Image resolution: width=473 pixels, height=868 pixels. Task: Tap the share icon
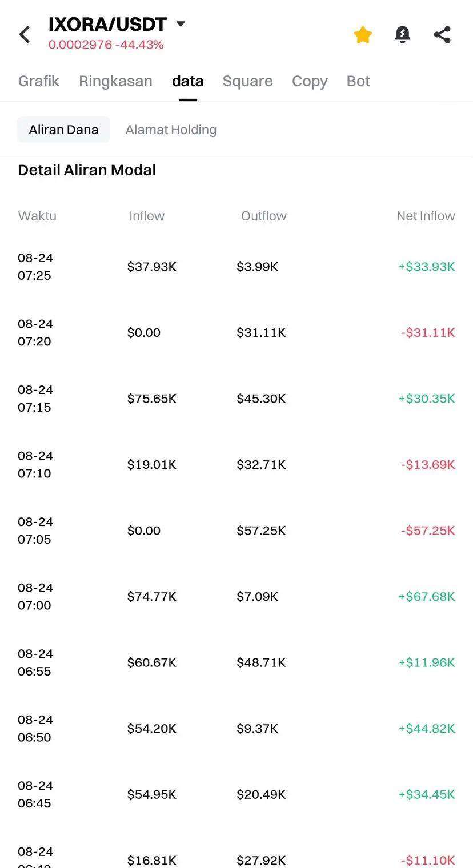[x=442, y=35]
